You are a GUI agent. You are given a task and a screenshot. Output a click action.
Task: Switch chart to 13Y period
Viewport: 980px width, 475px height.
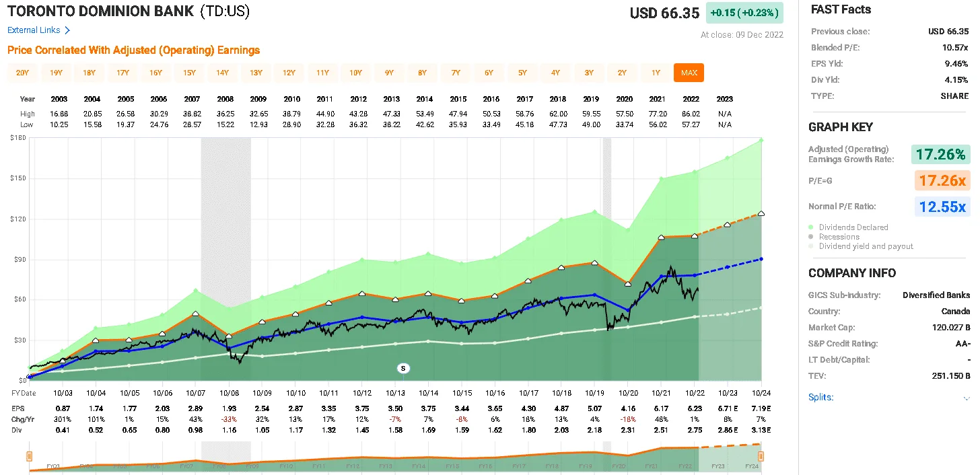pyautogui.click(x=256, y=73)
